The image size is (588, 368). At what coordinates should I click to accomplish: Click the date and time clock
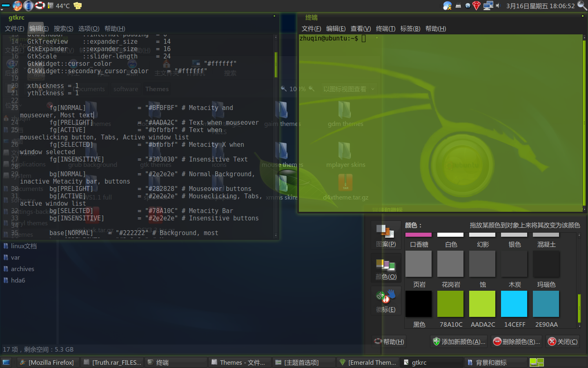pos(540,6)
